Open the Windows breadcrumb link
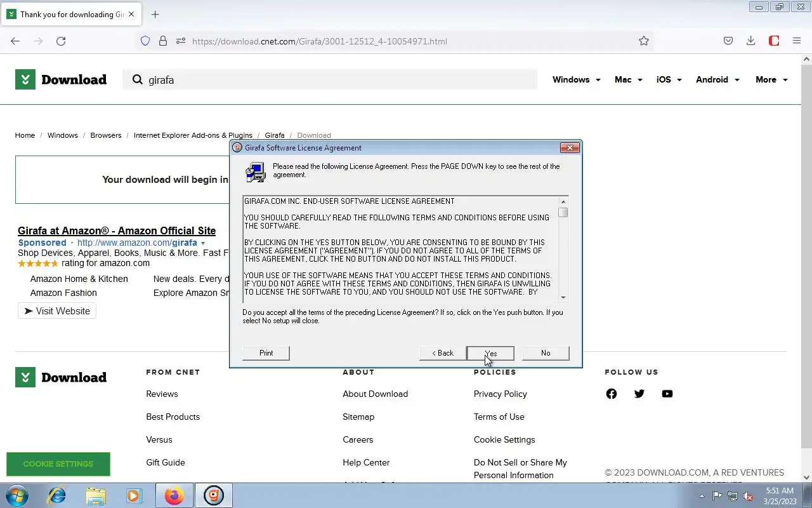Viewport: 812px width, 508px height. [63, 135]
